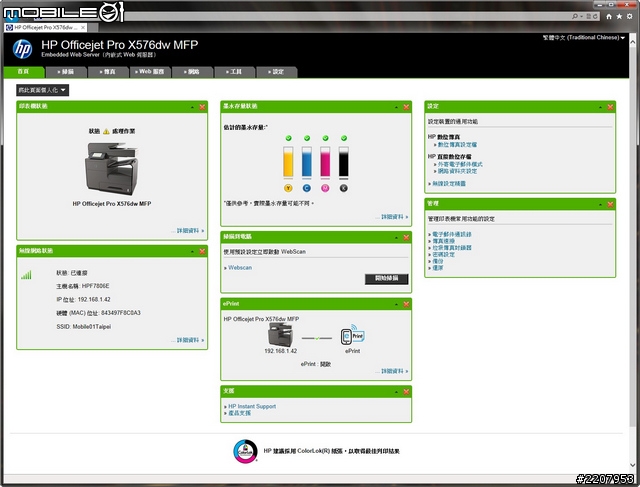Close the Ink Level Status (墨水存量狀態) panel

tap(406, 107)
